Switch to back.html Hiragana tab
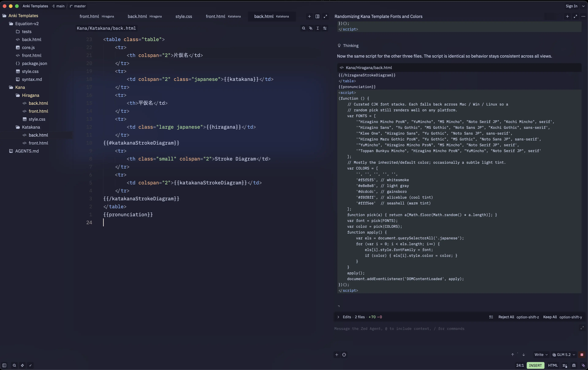This screenshot has height=370, width=588. click(x=145, y=16)
